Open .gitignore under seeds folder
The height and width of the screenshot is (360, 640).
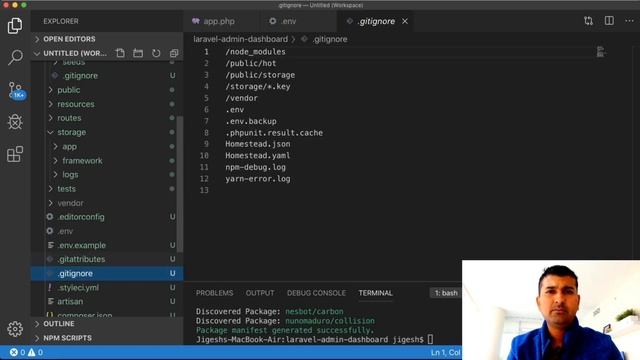[x=107, y=76]
